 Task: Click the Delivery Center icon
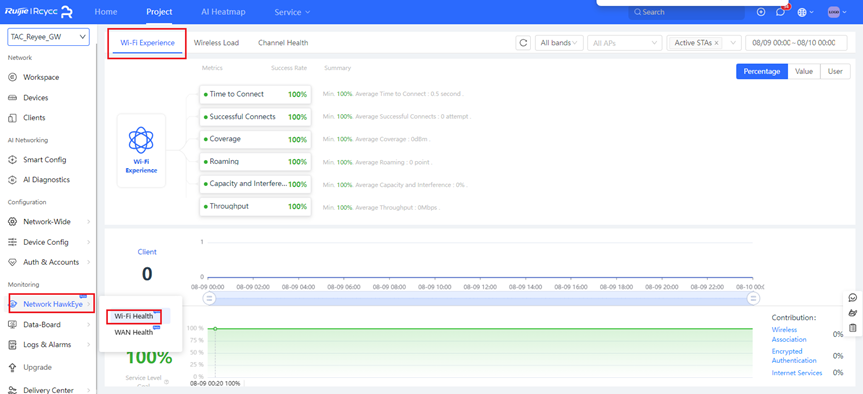point(13,390)
